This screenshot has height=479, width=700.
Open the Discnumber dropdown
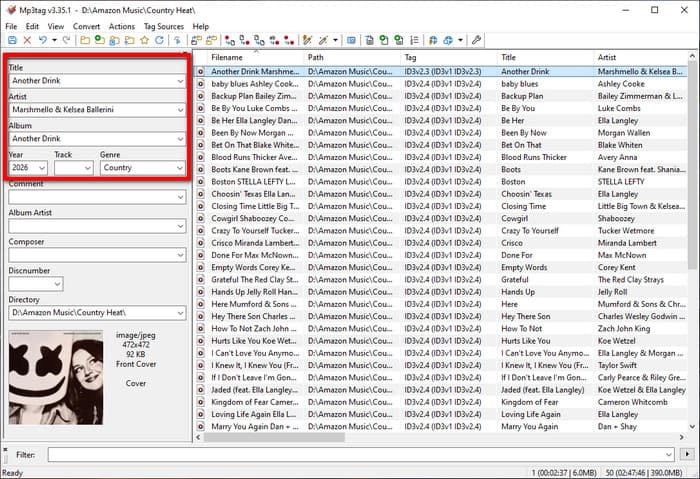click(58, 284)
